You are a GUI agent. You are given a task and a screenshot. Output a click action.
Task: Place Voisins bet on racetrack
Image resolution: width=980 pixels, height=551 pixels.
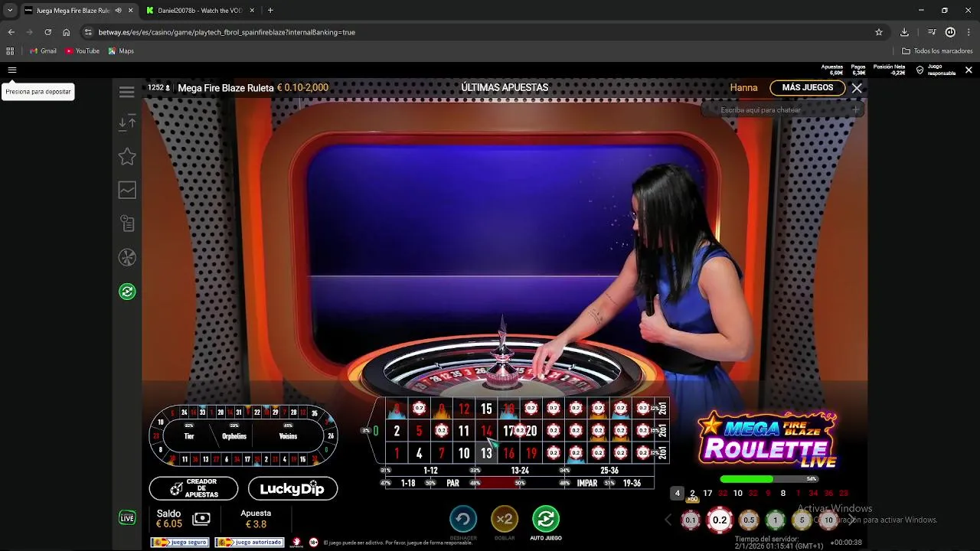(288, 435)
